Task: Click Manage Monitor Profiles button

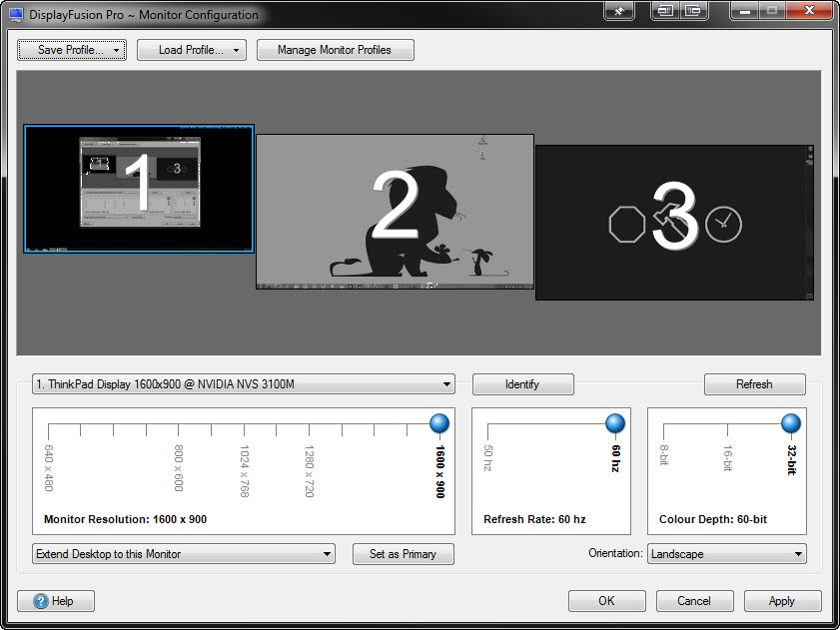Action: [335, 50]
